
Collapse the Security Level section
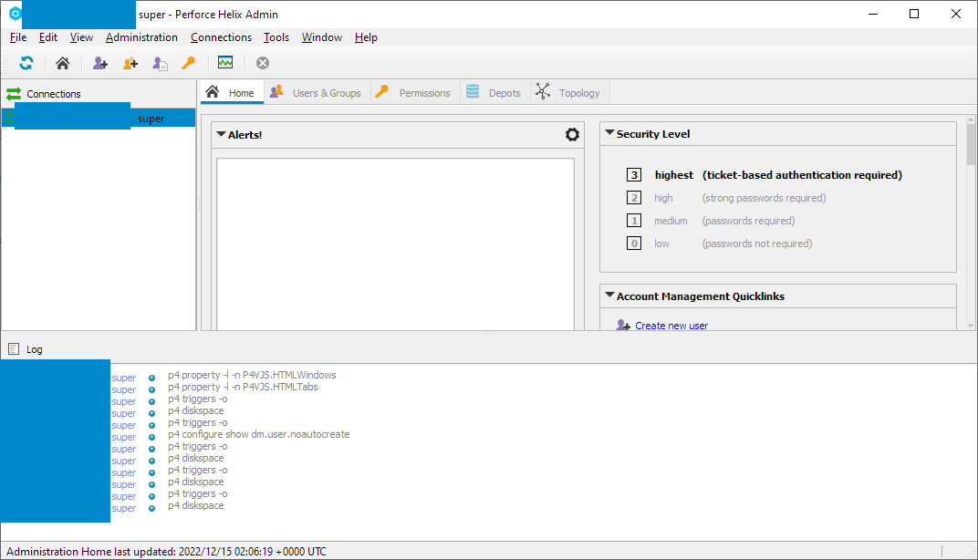[x=610, y=133]
